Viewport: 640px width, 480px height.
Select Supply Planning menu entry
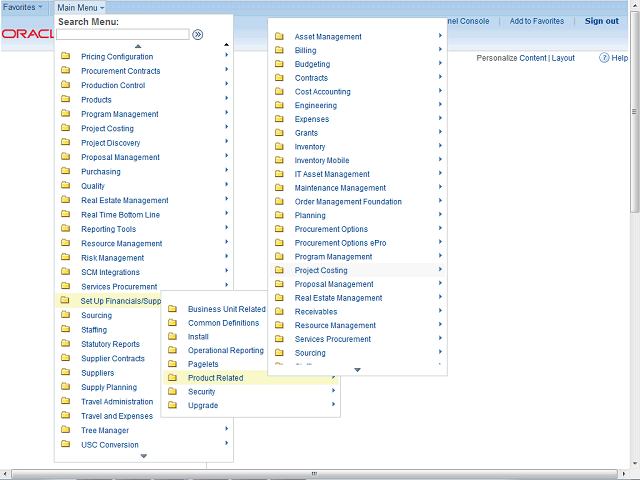[x=109, y=387]
